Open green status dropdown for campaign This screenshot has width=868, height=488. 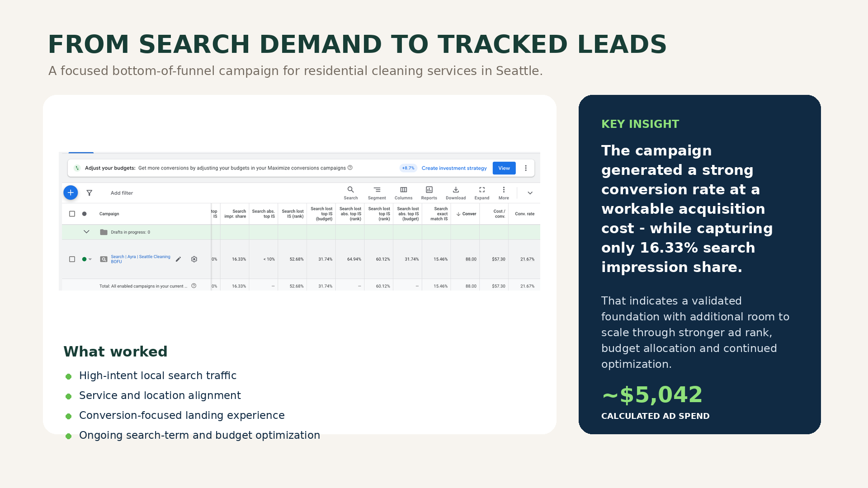tap(87, 259)
